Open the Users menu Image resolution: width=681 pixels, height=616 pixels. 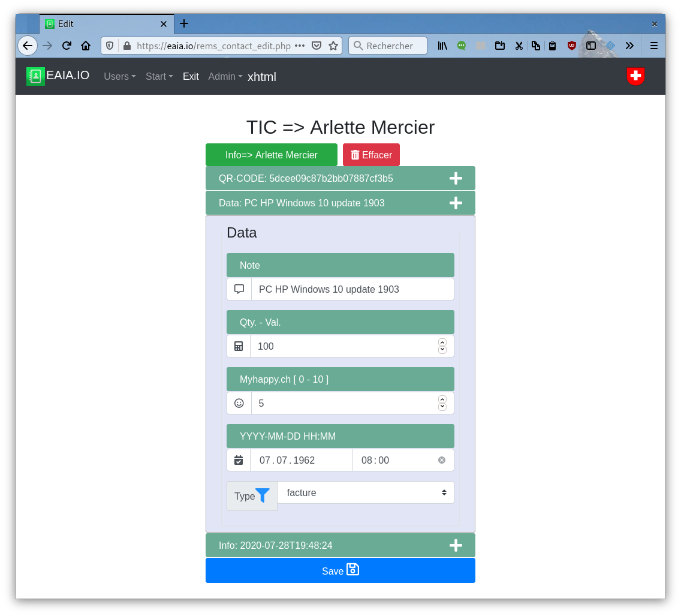(119, 76)
